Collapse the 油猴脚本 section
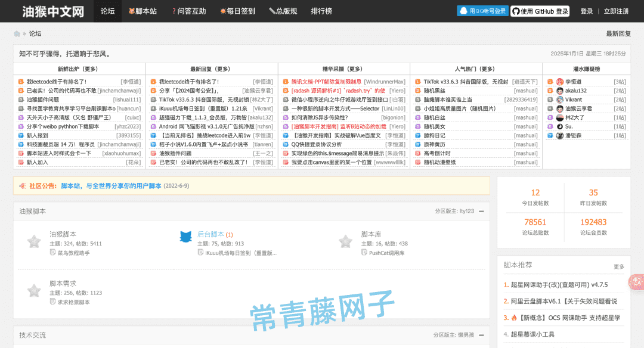Viewport: 644px width, 348px height. [481, 212]
